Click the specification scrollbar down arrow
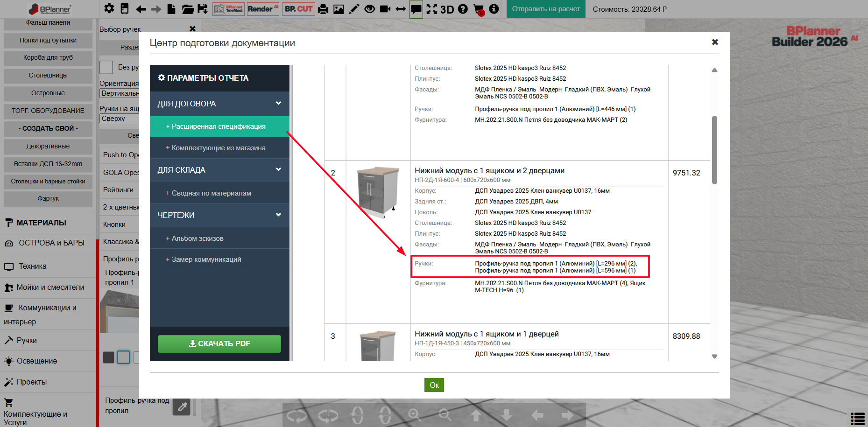 [714, 357]
